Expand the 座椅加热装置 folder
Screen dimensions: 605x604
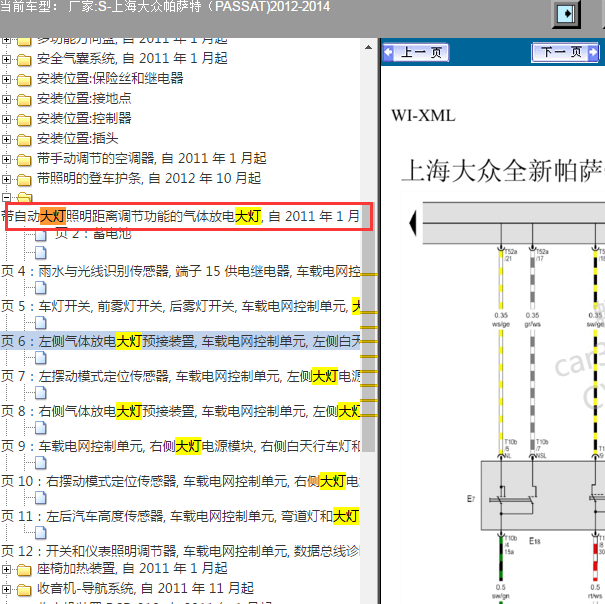pos(6,569)
